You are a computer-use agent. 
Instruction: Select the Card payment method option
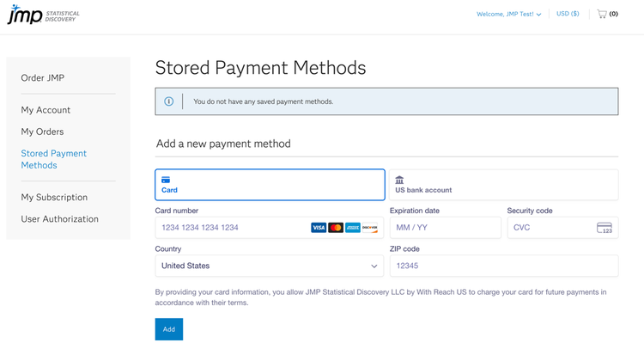point(270,185)
